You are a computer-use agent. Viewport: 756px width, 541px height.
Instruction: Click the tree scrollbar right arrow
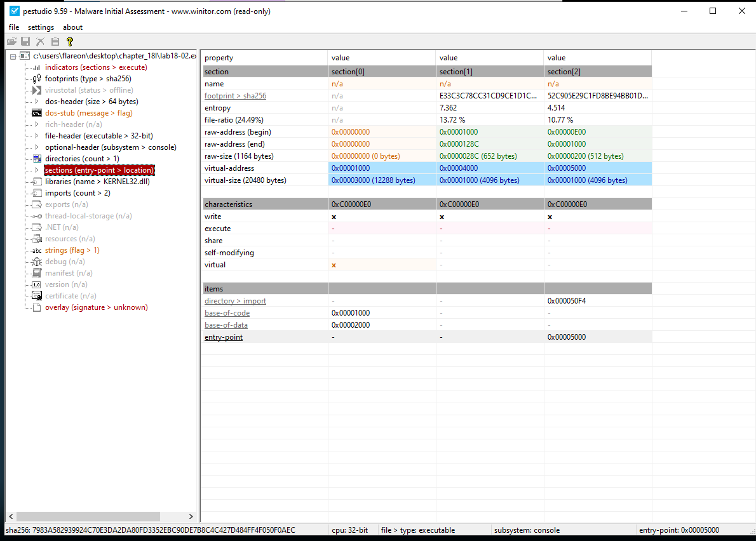pos(191,516)
